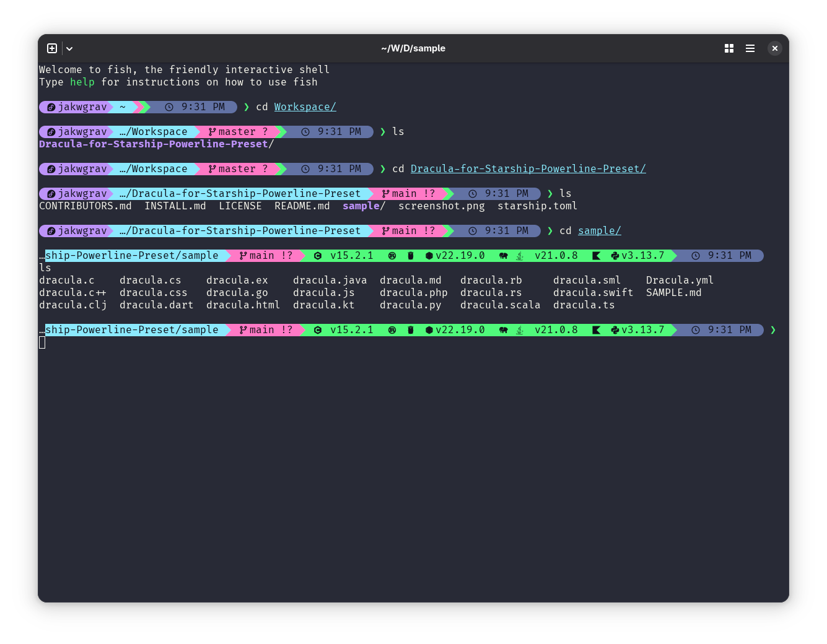Click the screenshot.png file name
Image resolution: width=827 pixels, height=644 pixels.
[442, 206]
